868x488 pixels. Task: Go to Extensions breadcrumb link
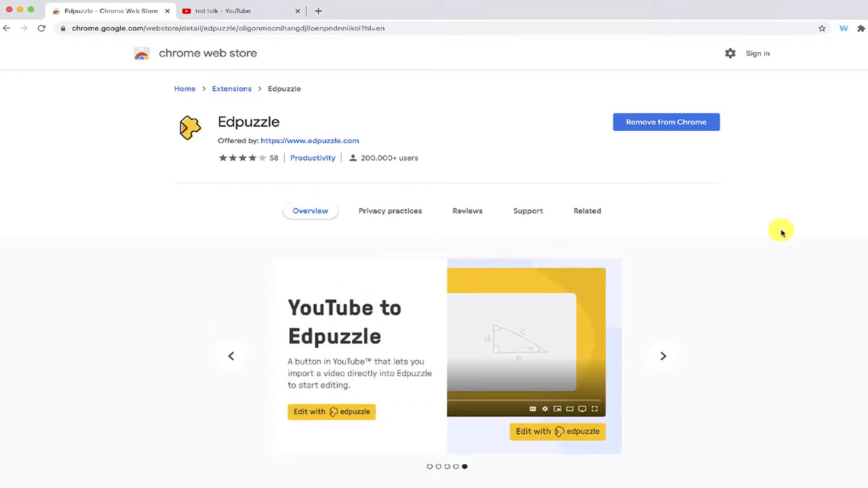(231, 89)
